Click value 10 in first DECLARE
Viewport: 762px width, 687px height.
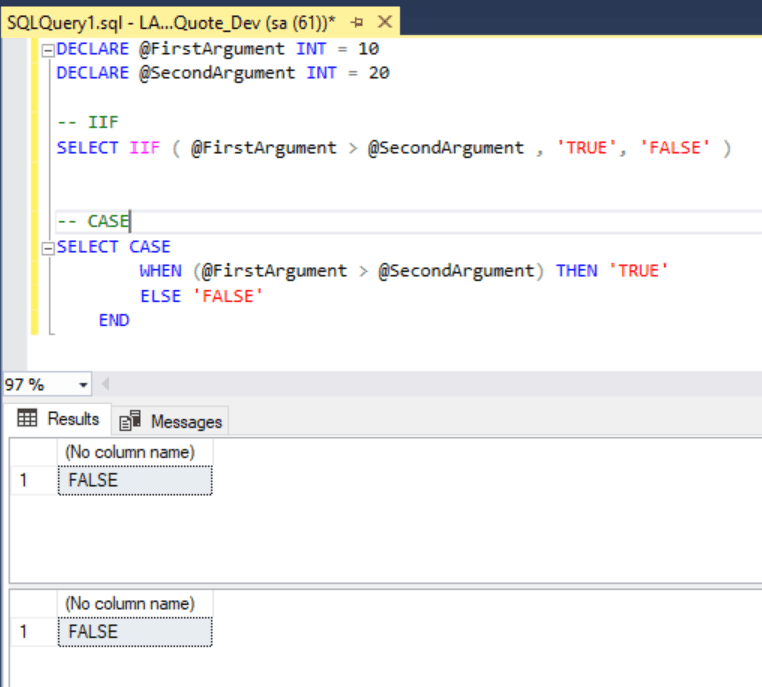click(368, 49)
